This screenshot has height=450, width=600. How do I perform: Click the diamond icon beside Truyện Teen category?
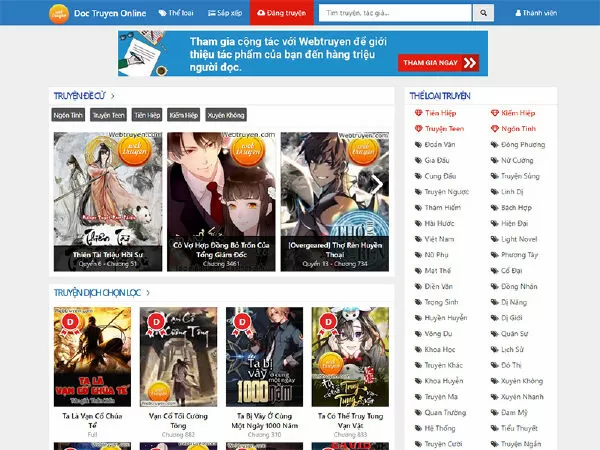point(418,129)
